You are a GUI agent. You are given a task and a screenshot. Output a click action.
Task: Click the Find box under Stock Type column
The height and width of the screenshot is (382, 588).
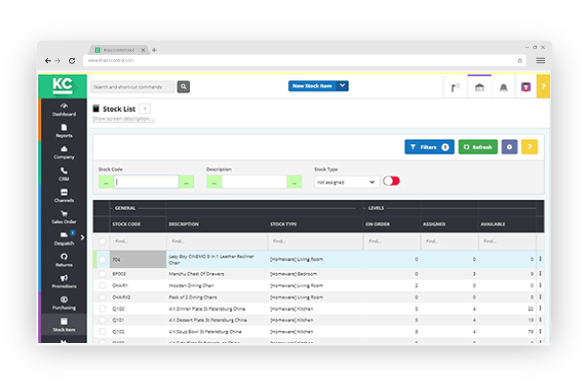315,241
